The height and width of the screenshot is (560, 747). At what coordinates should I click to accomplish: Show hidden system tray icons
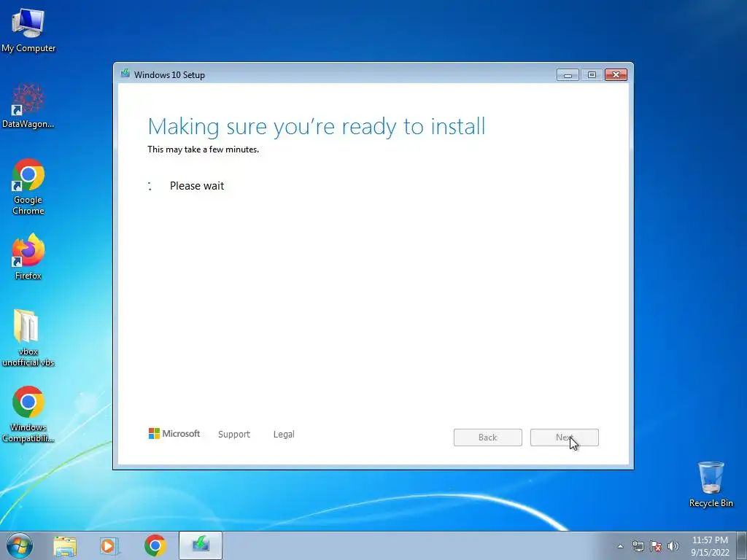620,546
